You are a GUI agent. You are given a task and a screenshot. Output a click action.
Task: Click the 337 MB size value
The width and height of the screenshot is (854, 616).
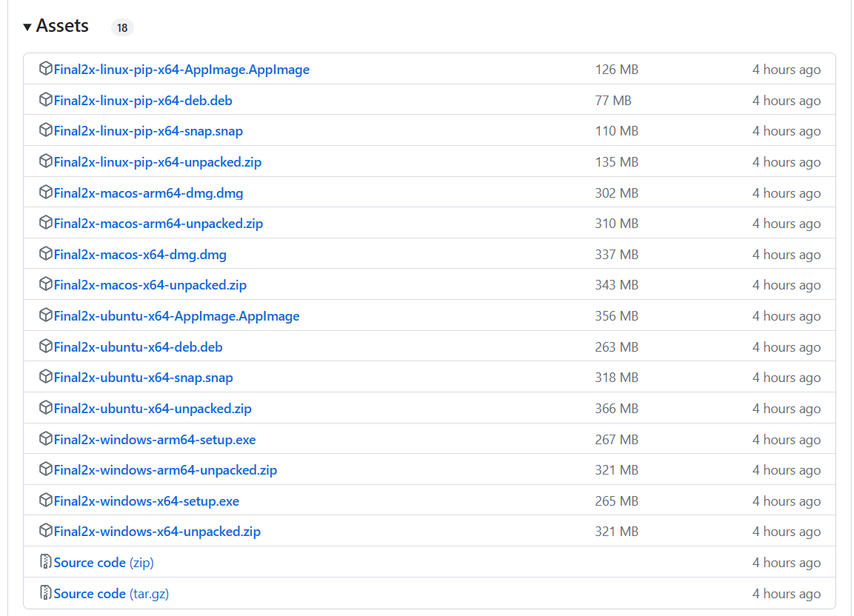(x=616, y=255)
